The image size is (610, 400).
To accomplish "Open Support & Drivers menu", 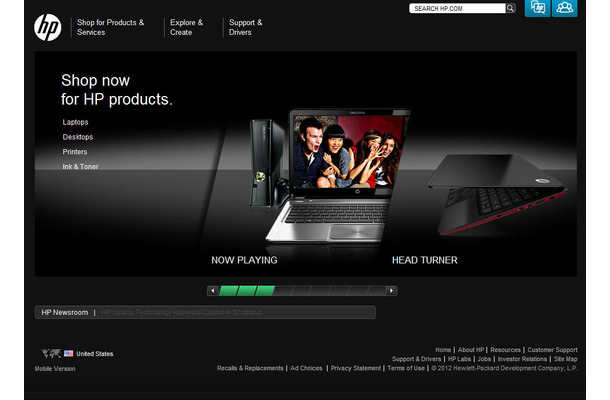I will tap(245, 27).
